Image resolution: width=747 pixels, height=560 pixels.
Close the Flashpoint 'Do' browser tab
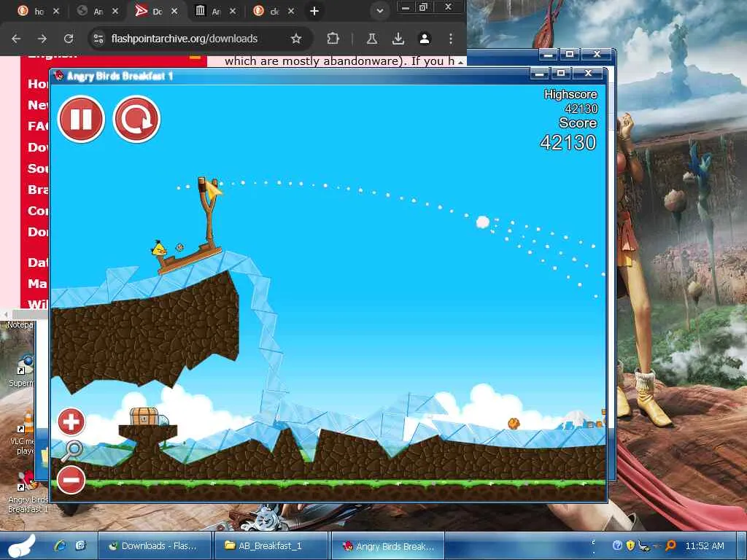click(174, 11)
